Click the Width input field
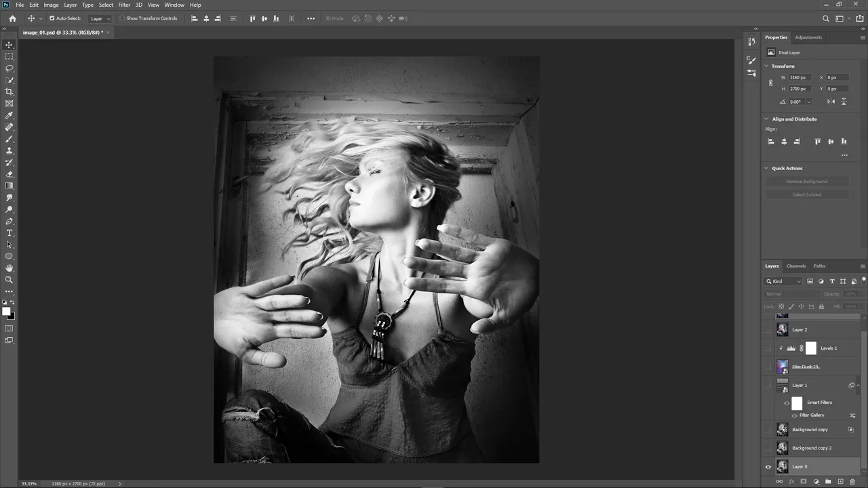 pos(800,77)
